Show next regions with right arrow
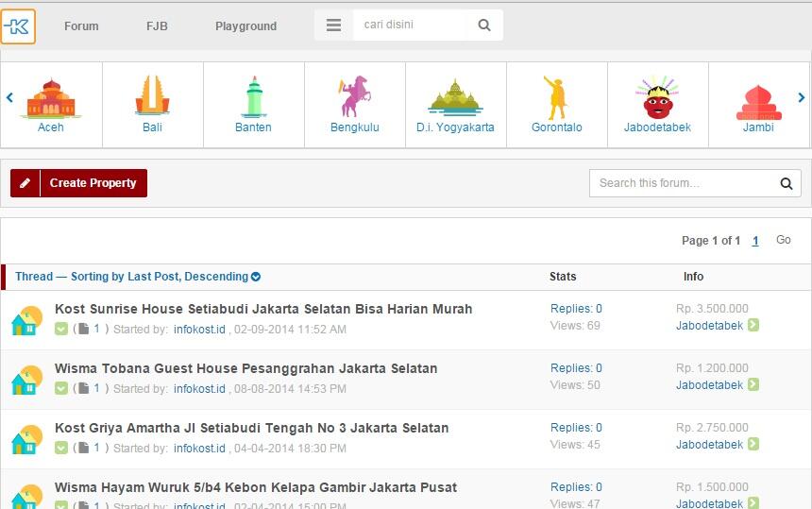The image size is (812, 509). [801, 97]
